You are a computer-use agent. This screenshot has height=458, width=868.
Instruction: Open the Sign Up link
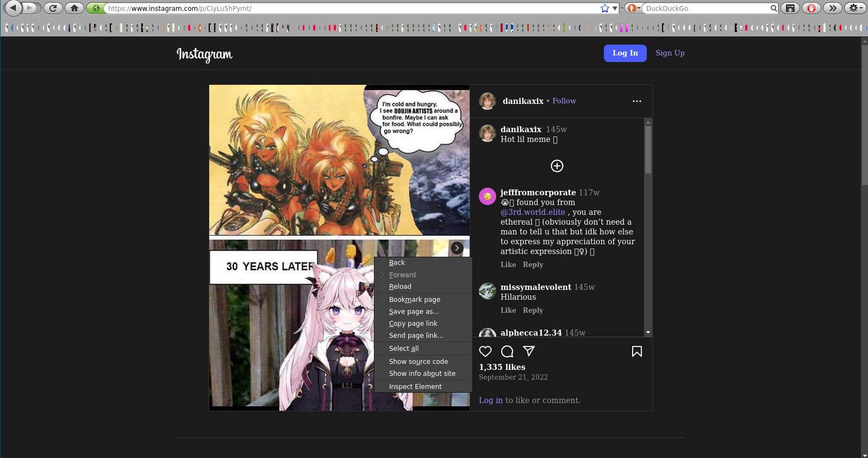(x=670, y=53)
